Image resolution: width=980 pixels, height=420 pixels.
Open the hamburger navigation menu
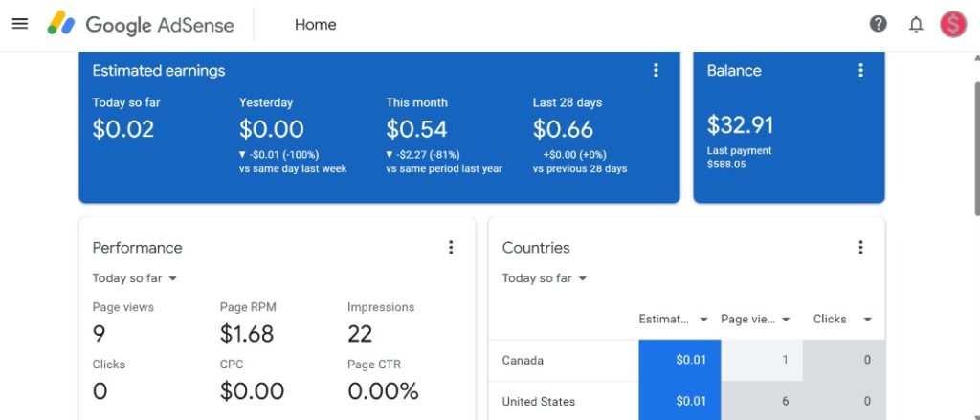tap(20, 24)
